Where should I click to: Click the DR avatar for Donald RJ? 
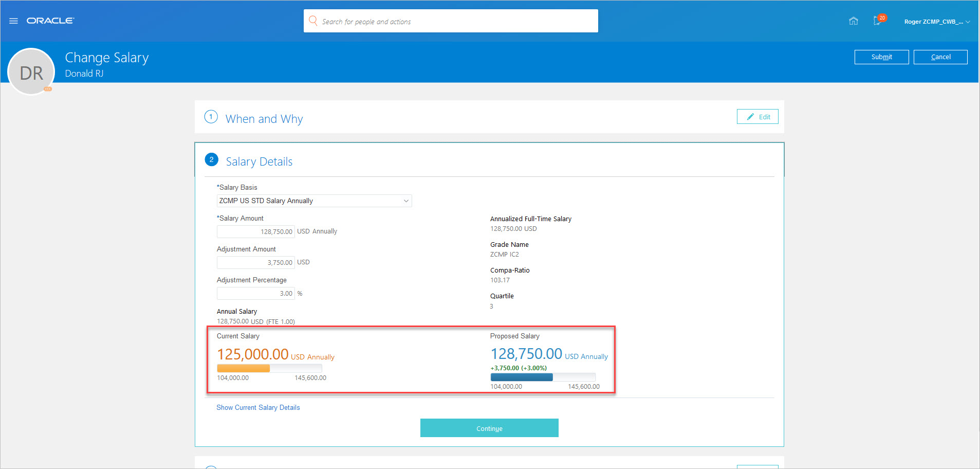click(x=31, y=72)
